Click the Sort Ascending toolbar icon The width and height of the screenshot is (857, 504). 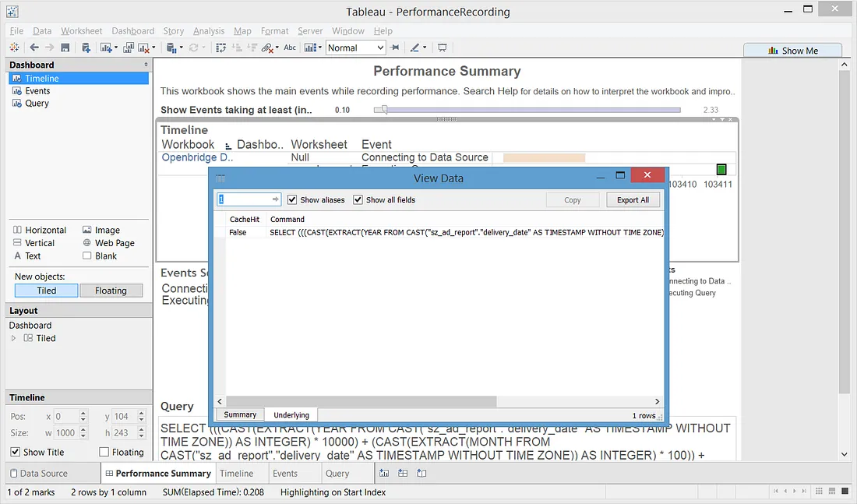[x=237, y=48]
